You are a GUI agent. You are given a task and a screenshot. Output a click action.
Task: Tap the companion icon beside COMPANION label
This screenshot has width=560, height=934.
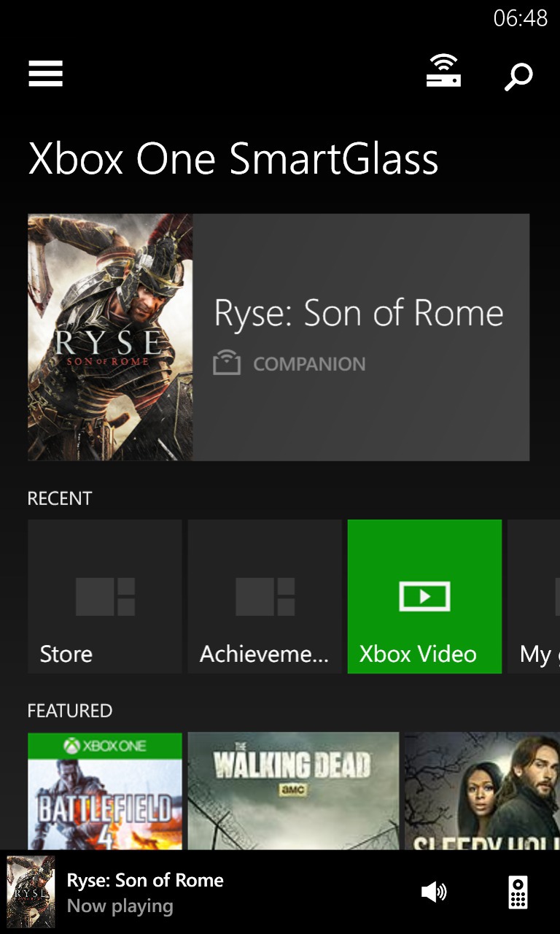pyautogui.click(x=227, y=363)
